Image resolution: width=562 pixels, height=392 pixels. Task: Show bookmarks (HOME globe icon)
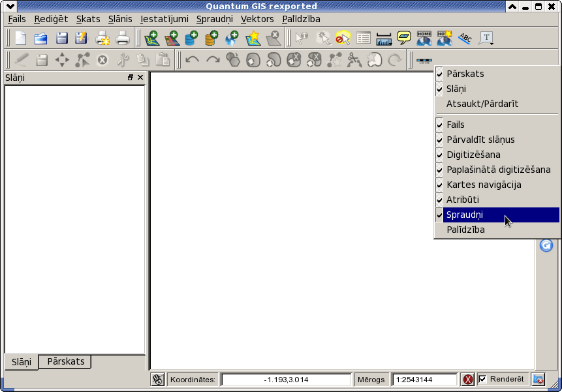pyautogui.click(x=424, y=38)
